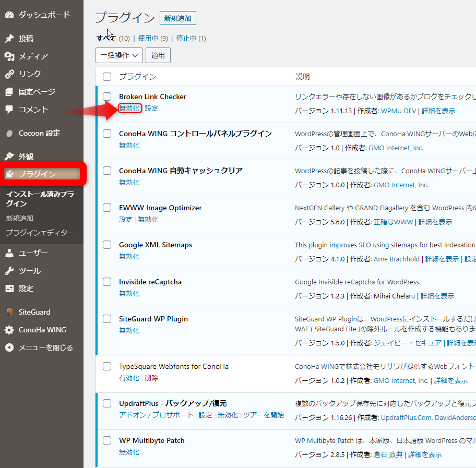Click the chain link icon beside リンク
The height and width of the screenshot is (468, 476).
(x=9, y=74)
